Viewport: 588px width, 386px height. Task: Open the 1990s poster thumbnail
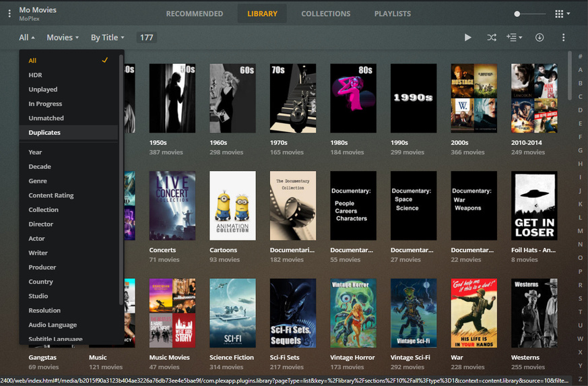(414, 98)
